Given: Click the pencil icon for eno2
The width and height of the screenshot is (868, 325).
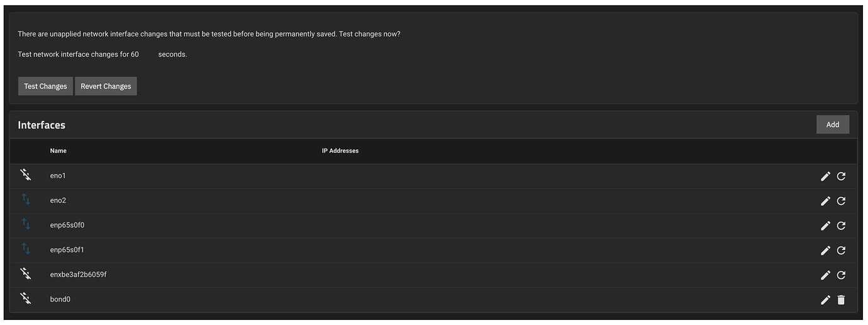Looking at the screenshot, I should coord(826,201).
